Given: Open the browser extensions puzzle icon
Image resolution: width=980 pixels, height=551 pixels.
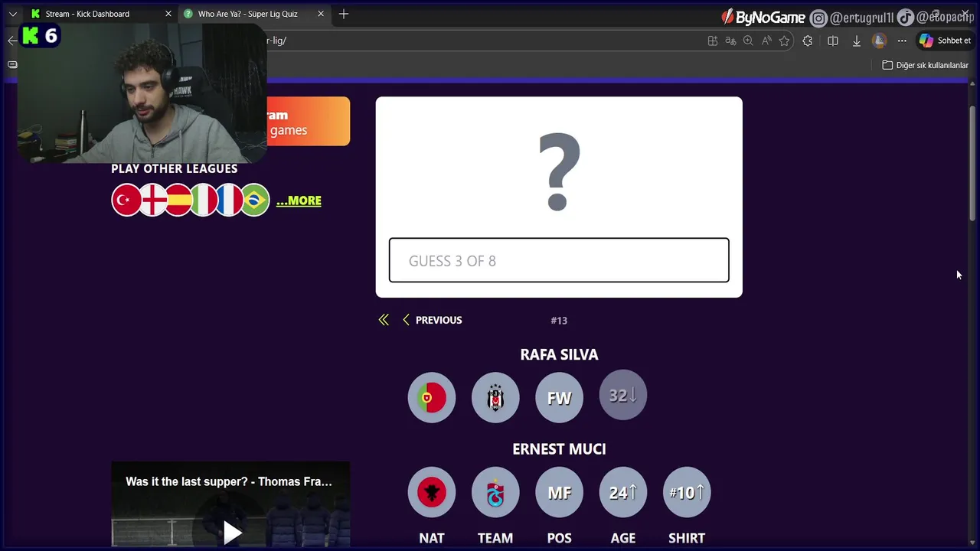Looking at the screenshot, I should point(808,41).
